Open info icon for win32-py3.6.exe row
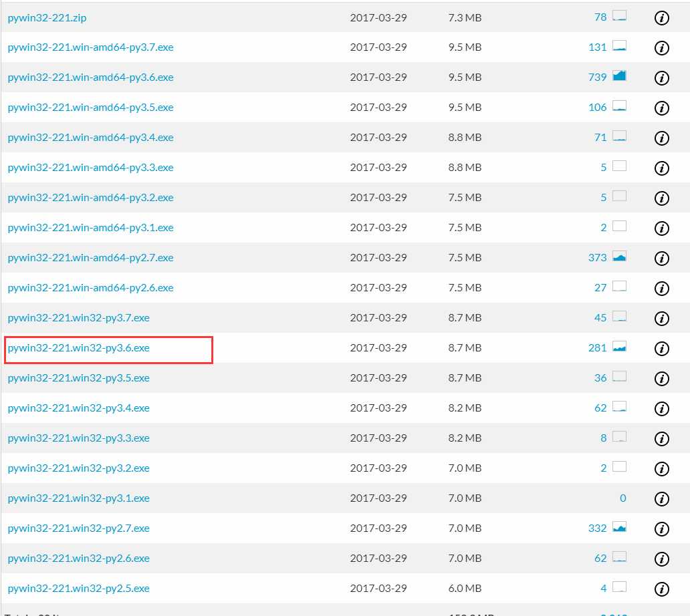 point(662,349)
